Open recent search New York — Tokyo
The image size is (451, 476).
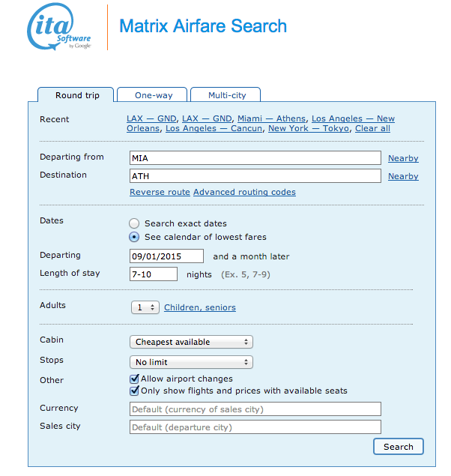pyautogui.click(x=309, y=128)
